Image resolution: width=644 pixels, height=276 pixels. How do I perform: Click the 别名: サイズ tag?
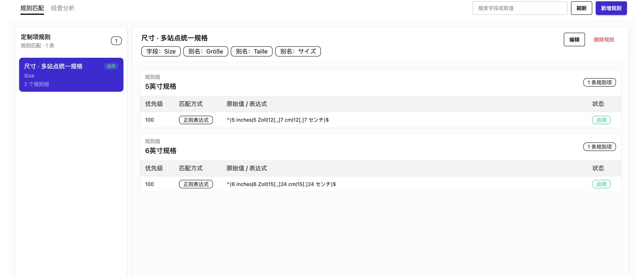click(298, 52)
